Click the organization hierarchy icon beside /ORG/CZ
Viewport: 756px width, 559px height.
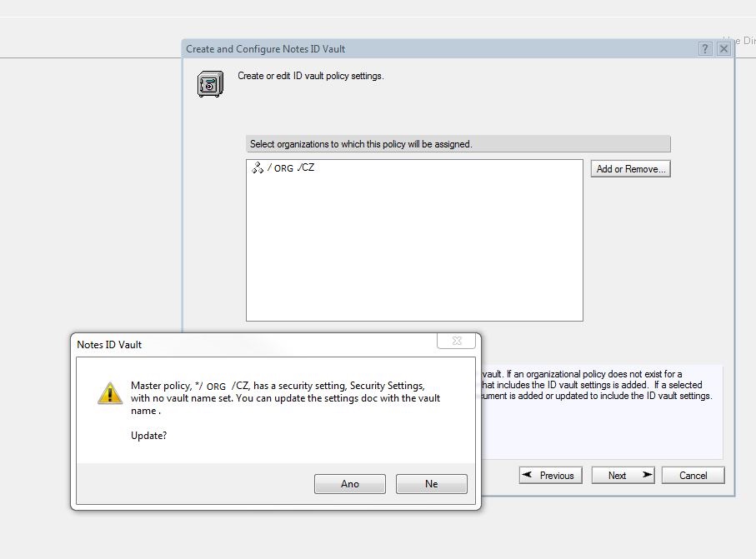tap(258, 167)
